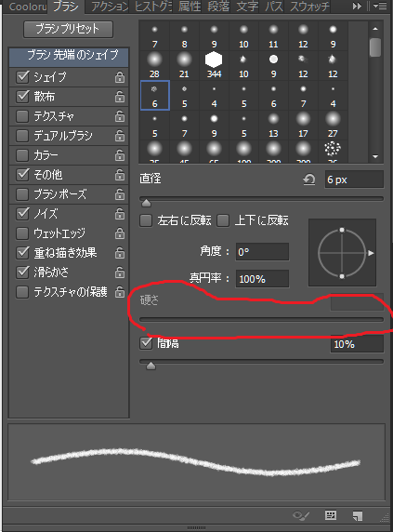This screenshot has height=532, width=393.
Task: Switch to the 段落 tab
Action: pyautogui.click(x=218, y=7)
